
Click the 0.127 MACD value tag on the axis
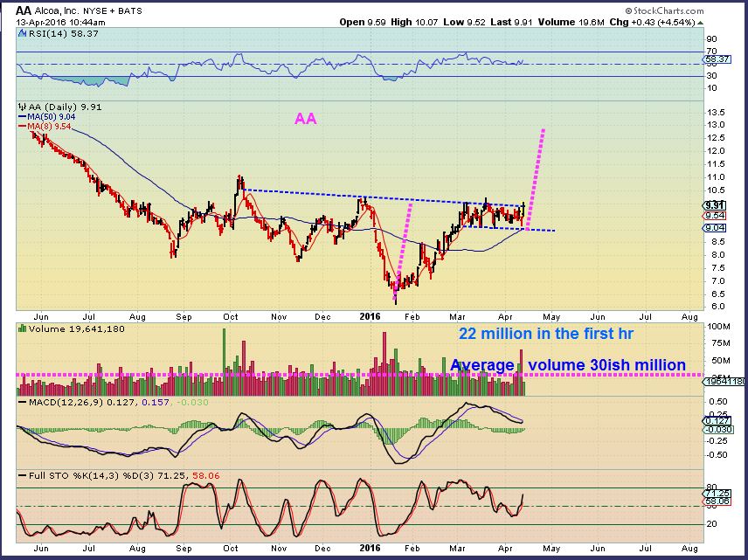click(717, 420)
